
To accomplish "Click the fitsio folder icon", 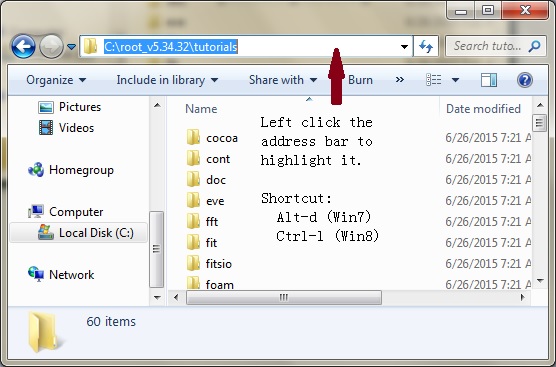I will pos(193,263).
